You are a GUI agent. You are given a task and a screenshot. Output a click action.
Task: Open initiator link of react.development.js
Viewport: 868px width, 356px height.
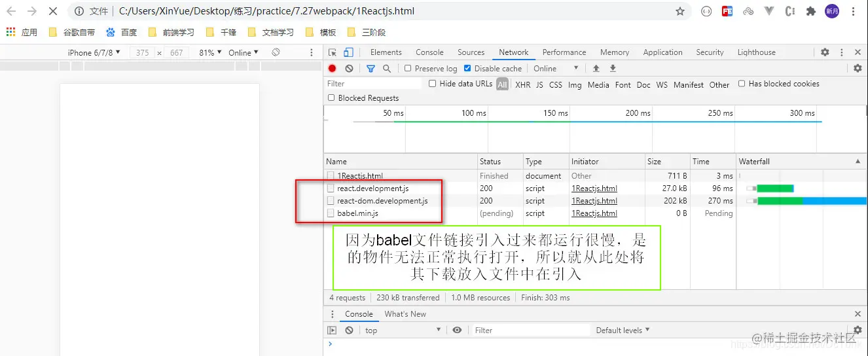point(594,188)
